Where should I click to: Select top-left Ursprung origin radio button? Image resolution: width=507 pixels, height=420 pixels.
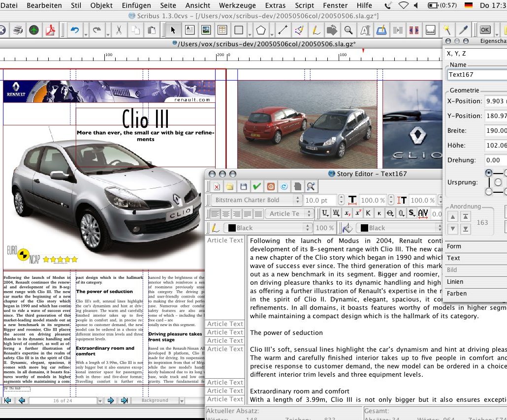click(489, 173)
